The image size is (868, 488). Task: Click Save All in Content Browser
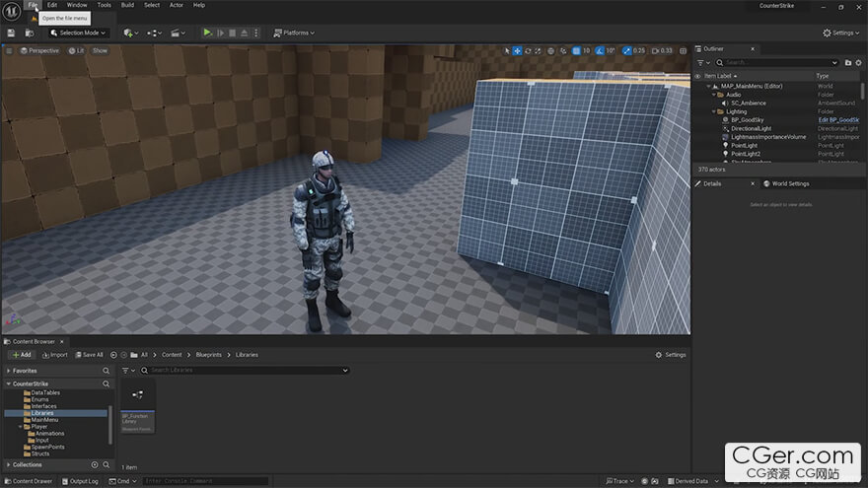pos(89,355)
